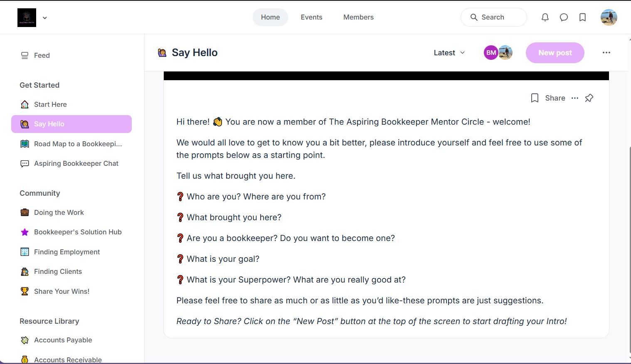
Task: Go to Share Your Wins! space
Action: coord(62,291)
